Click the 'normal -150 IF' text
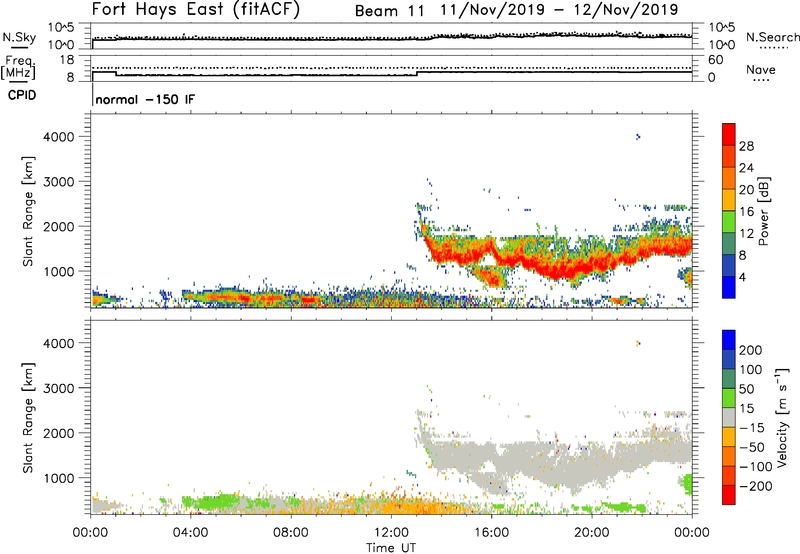 pyautogui.click(x=145, y=99)
